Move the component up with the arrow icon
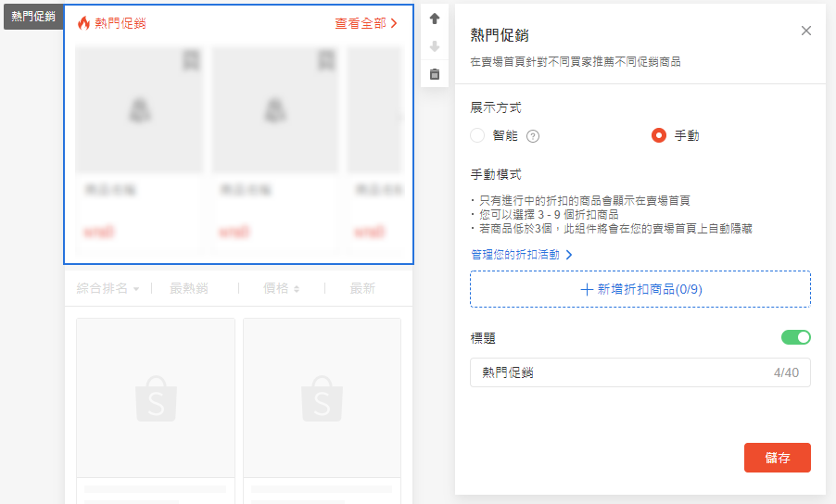 (x=435, y=19)
